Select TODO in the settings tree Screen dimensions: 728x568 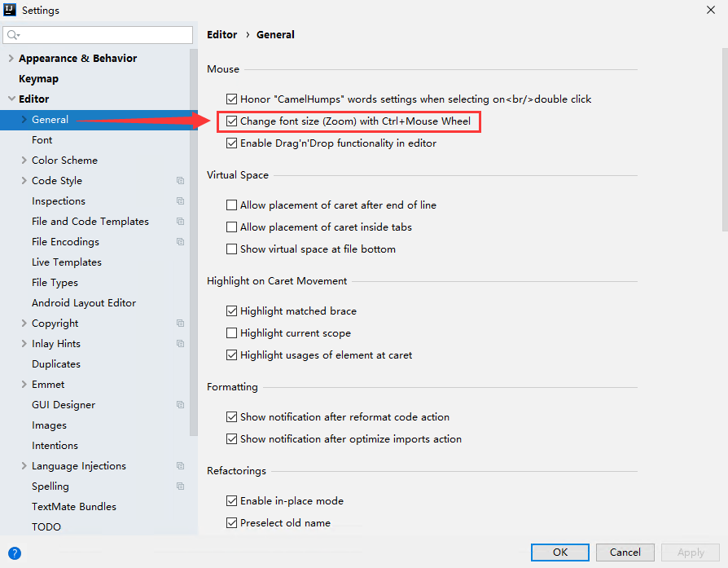[46, 527]
